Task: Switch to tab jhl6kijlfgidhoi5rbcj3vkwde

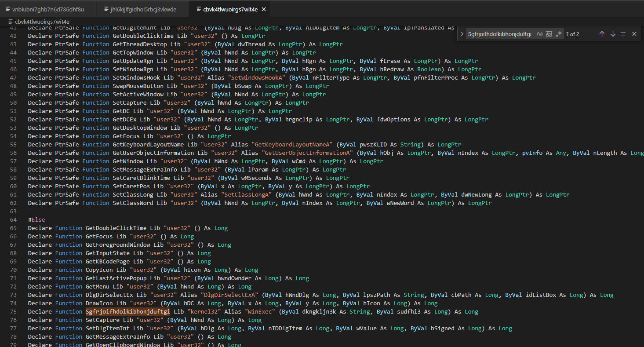Action: click(143, 9)
